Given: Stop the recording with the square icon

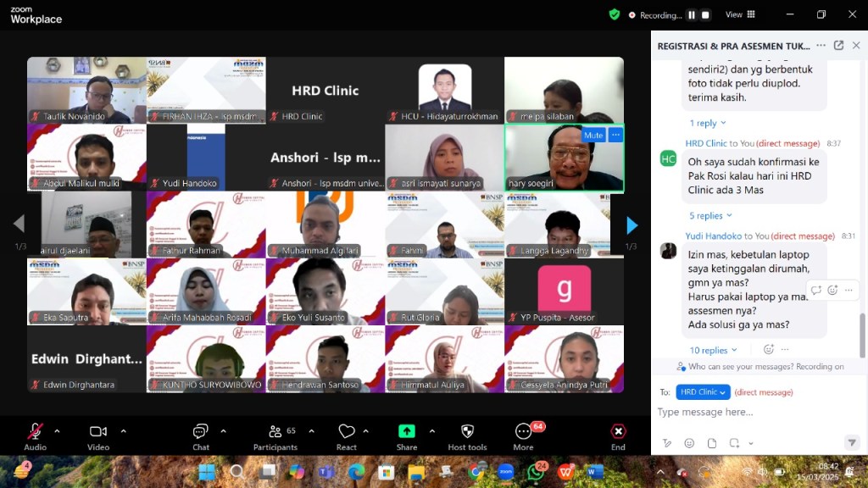Looking at the screenshot, I should [x=705, y=14].
